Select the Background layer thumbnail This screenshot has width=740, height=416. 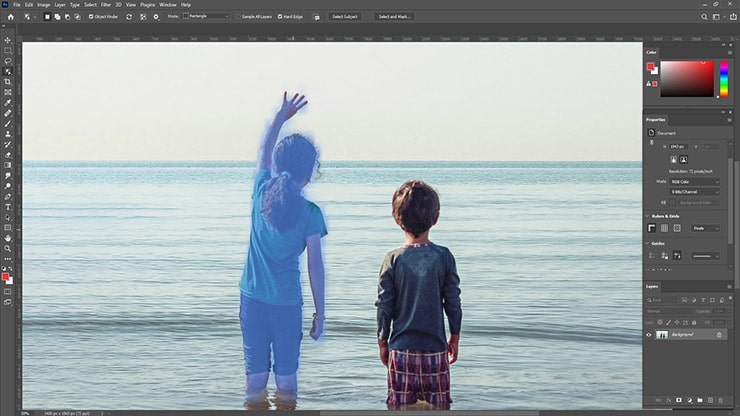click(x=661, y=335)
